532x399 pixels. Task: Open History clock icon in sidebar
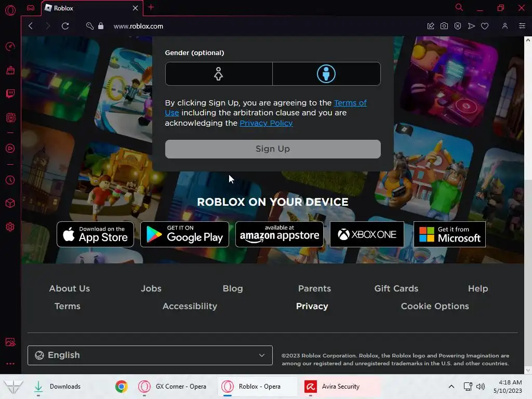[10, 180]
